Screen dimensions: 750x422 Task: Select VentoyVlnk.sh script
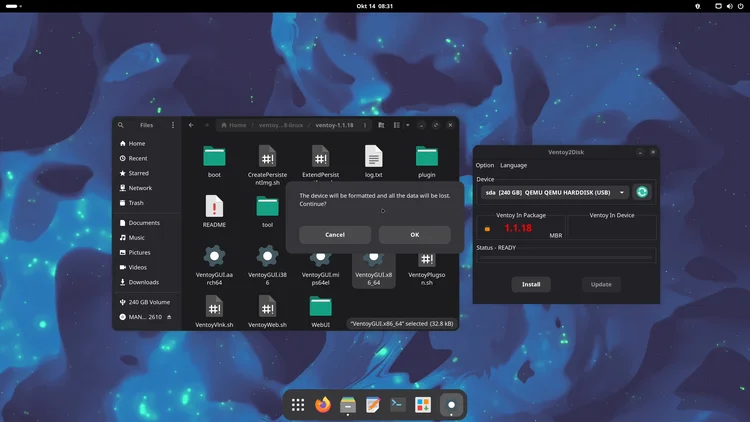[214, 311]
